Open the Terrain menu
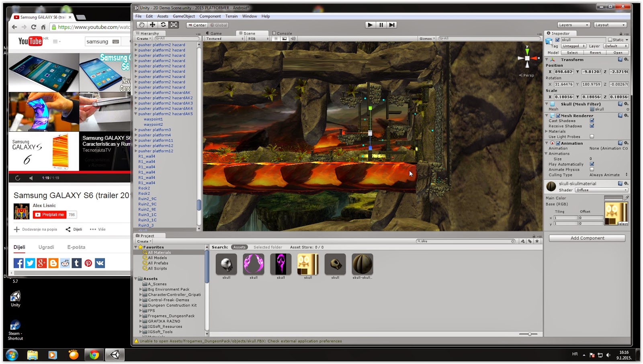The width and height of the screenshot is (643, 364). (231, 16)
